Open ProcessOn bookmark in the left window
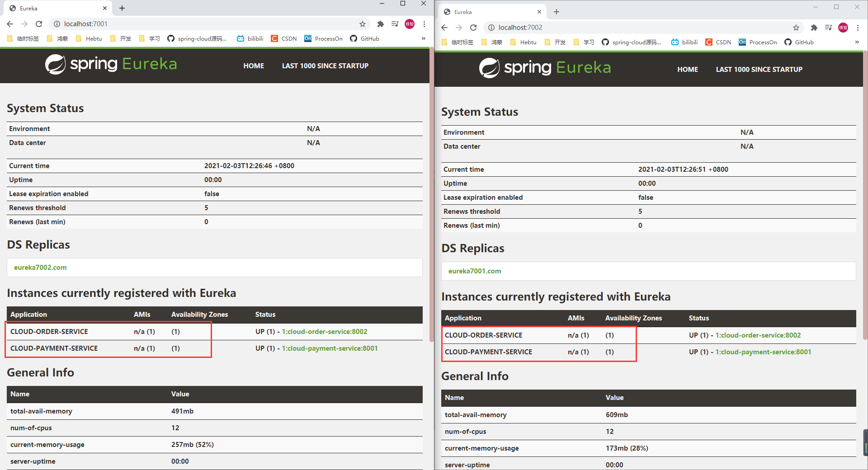The image size is (868, 470). [323, 38]
